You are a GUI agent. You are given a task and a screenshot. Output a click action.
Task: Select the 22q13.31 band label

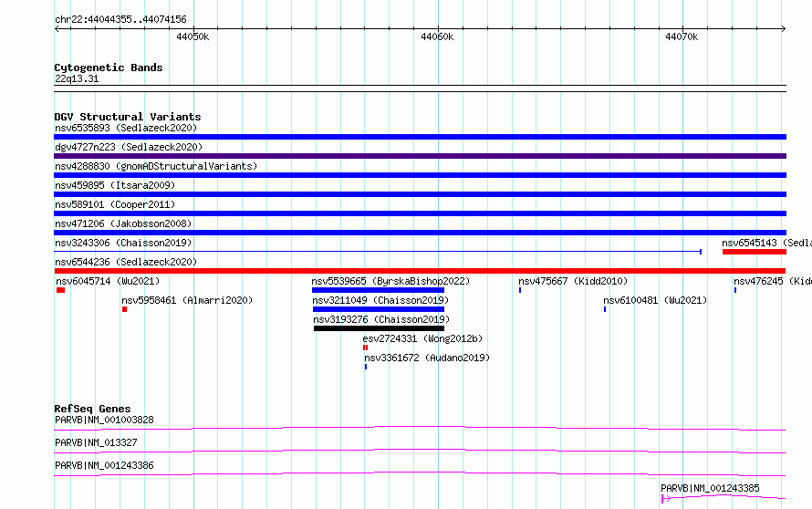pyautogui.click(x=77, y=79)
